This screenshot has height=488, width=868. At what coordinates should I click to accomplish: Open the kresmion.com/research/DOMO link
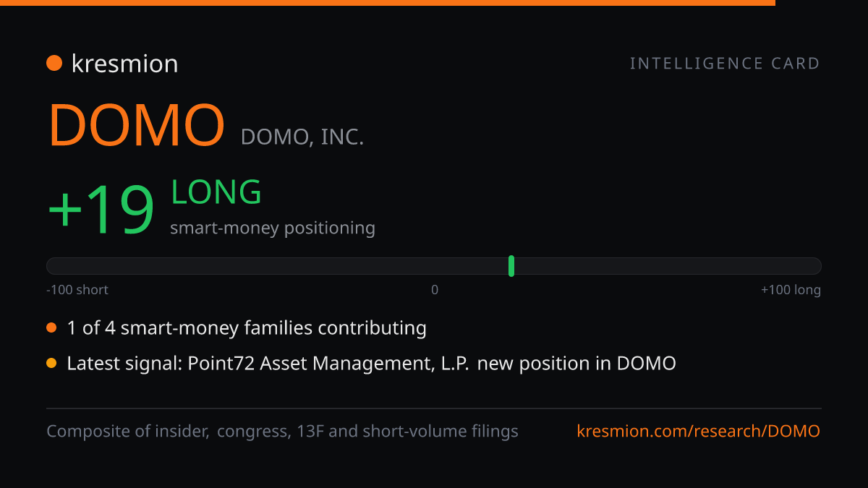click(x=699, y=432)
